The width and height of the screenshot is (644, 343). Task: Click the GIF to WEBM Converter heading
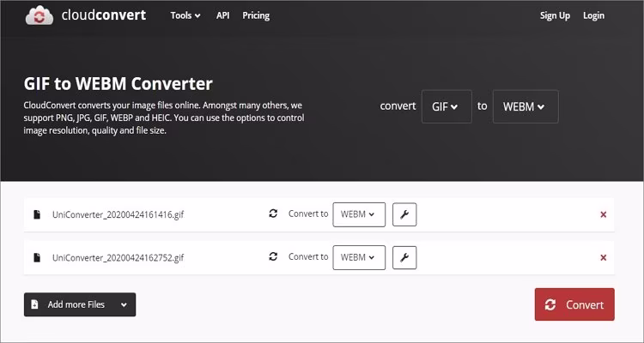[118, 84]
